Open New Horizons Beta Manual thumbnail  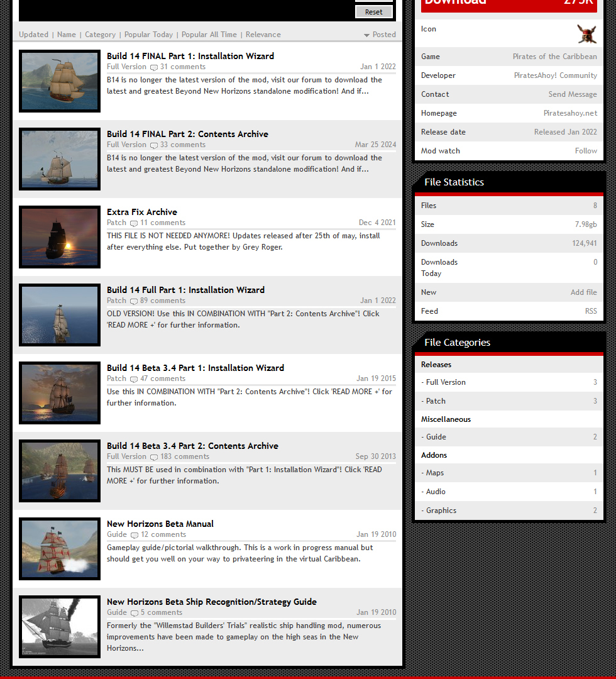pyautogui.click(x=60, y=548)
